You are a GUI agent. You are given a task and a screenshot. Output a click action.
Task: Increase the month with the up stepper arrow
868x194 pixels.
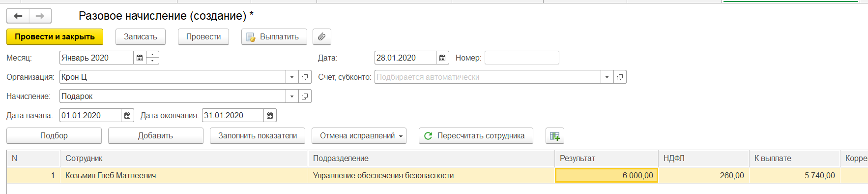pos(152,55)
